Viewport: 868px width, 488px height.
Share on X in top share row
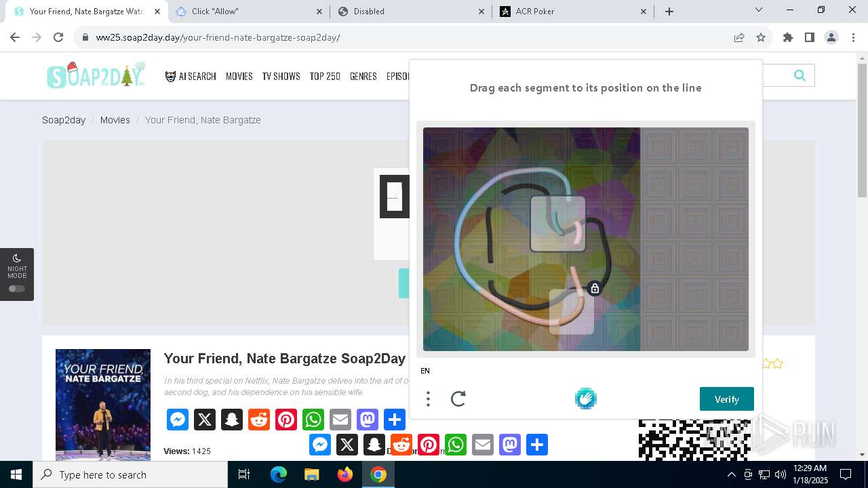[205, 420]
